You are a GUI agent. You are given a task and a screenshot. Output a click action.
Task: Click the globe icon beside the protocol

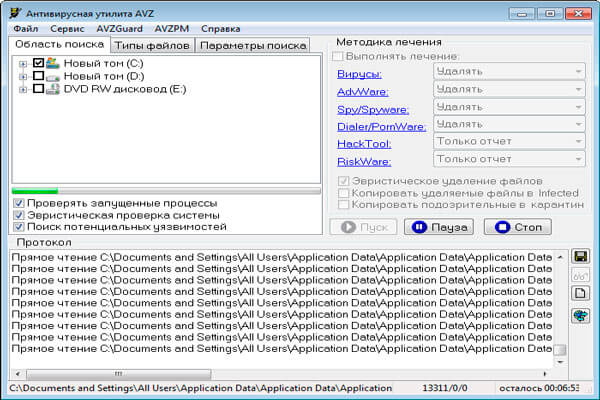[x=580, y=316]
